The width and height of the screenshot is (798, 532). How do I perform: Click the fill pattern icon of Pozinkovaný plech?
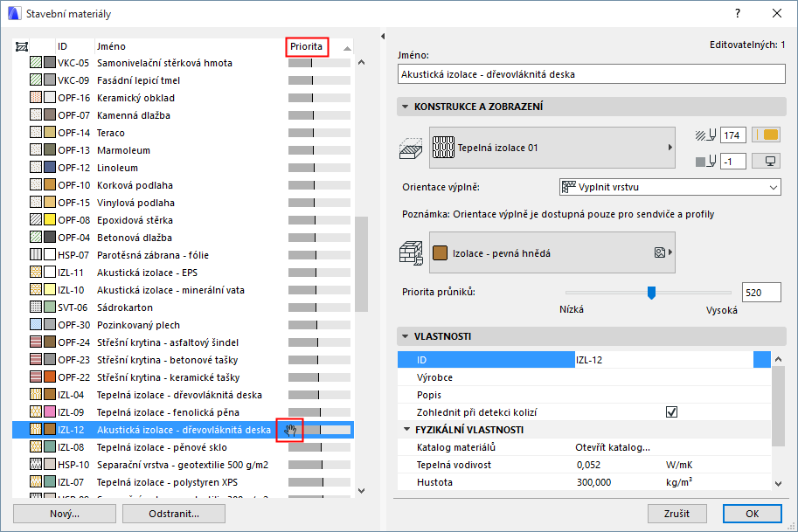pyautogui.click(x=36, y=324)
